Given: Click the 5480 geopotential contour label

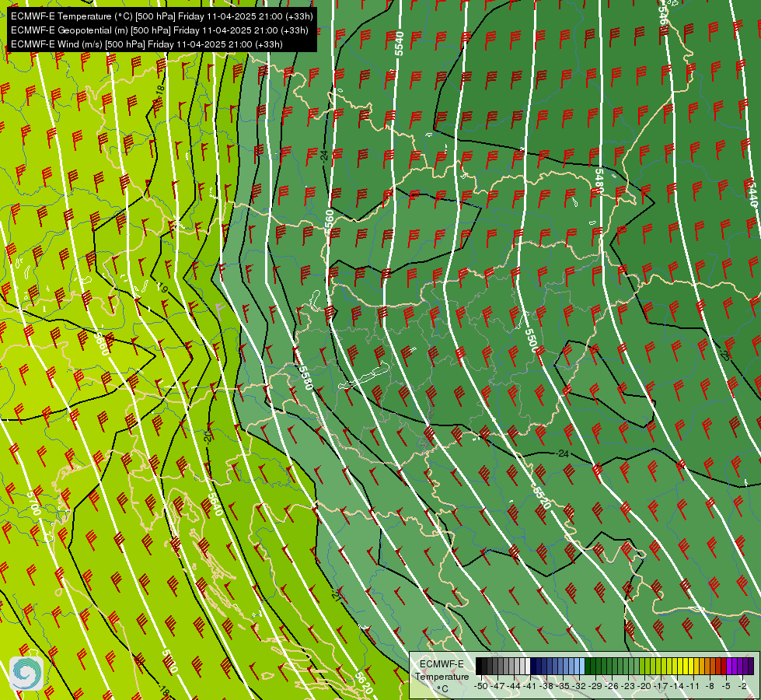Looking at the screenshot, I should point(599,180).
